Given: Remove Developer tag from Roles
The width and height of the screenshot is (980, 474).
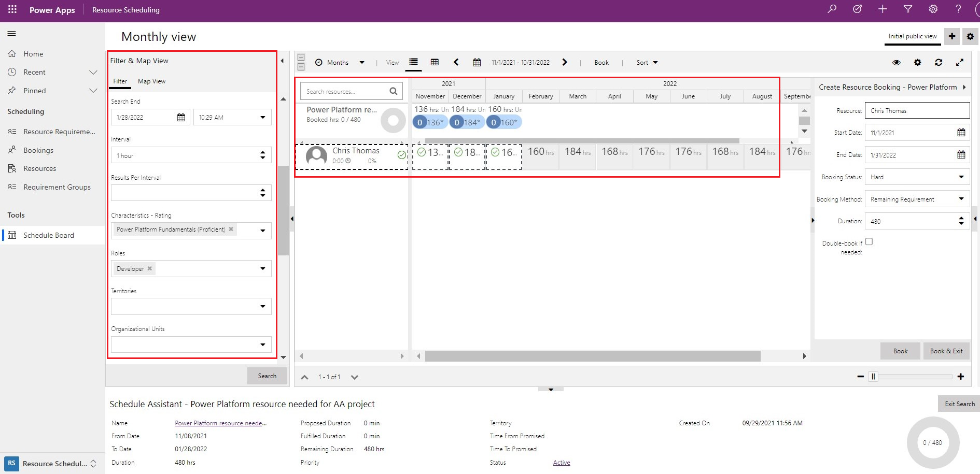Looking at the screenshot, I should (150, 268).
